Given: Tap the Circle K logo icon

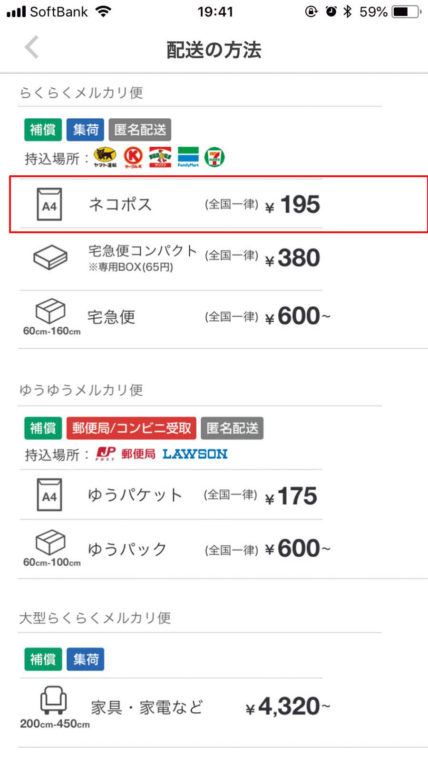Looking at the screenshot, I should [x=133, y=157].
